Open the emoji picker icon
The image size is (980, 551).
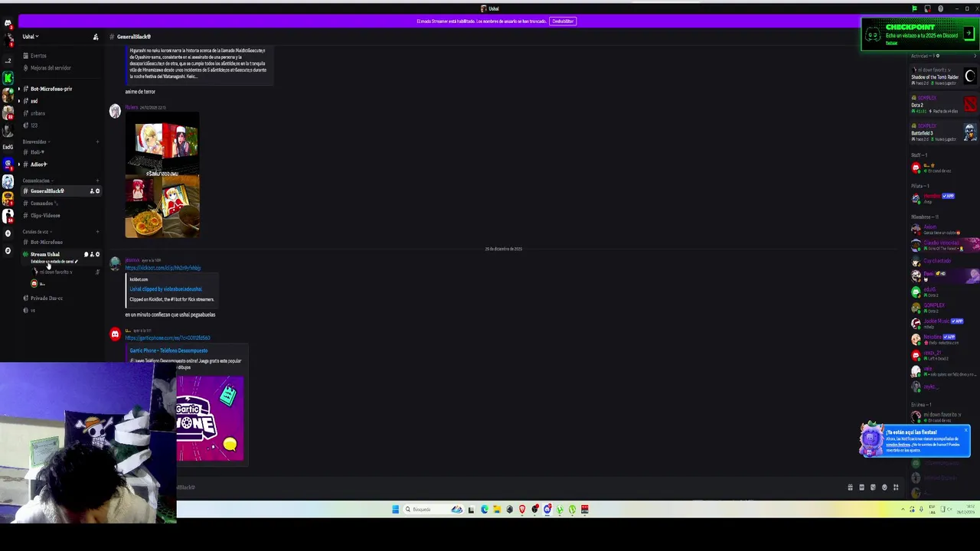click(884, 487)
